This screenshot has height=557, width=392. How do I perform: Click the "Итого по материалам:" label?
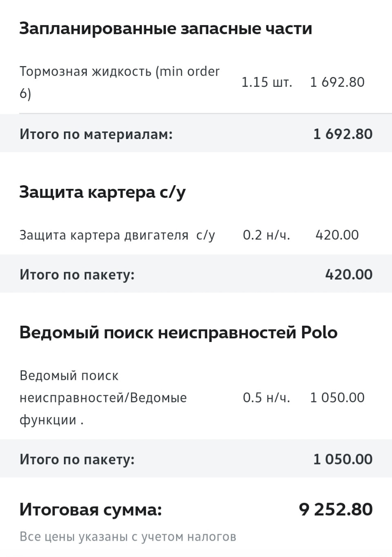point(96,134)
